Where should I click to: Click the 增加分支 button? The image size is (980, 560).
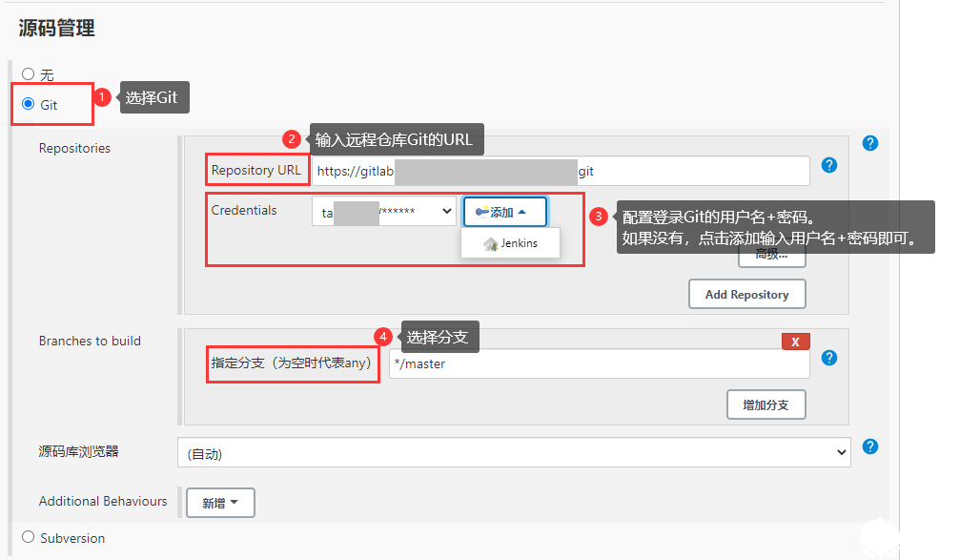767,404
